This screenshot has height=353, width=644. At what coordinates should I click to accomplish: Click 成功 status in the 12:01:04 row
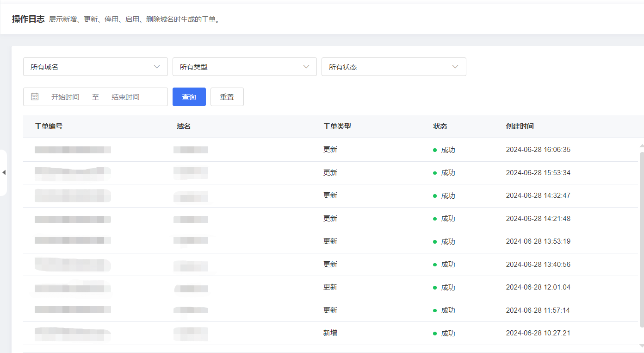coord(448,287)
